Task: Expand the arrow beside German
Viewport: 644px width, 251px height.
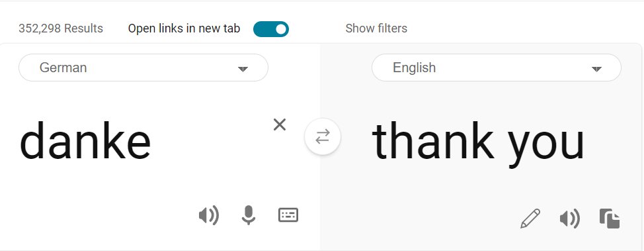Action: (x=243, y=69)
